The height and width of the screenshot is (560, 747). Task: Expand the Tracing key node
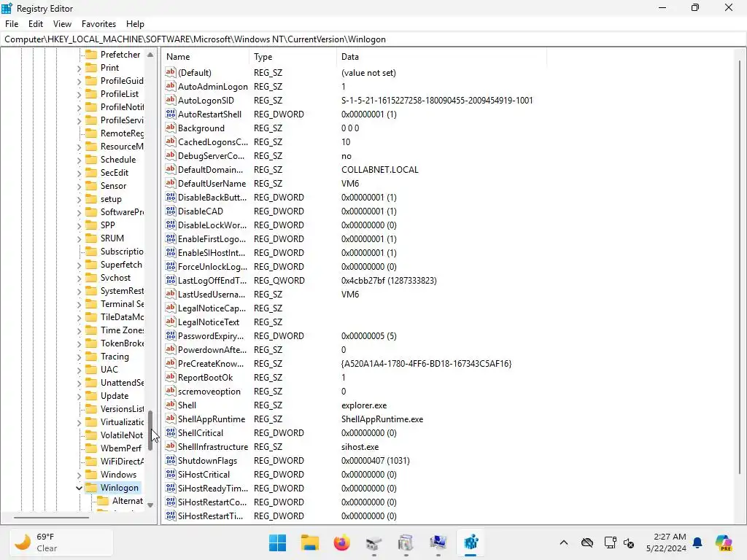click(79, 357)
